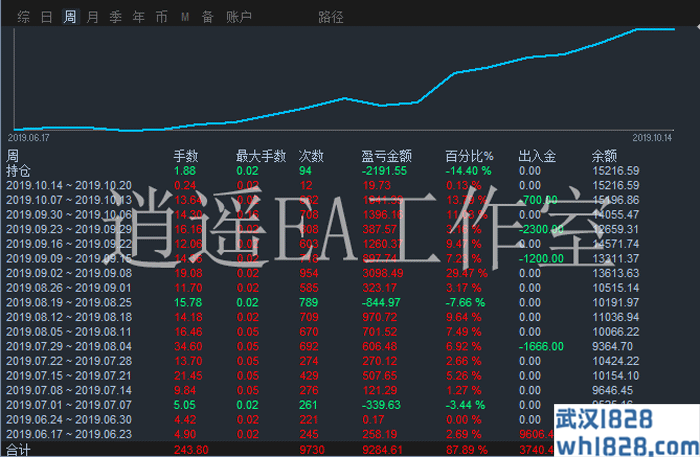Image resolution: width=700 pixels, height=457 pixels.
Task: Select the 周 weekly tab
Action: 70,17
